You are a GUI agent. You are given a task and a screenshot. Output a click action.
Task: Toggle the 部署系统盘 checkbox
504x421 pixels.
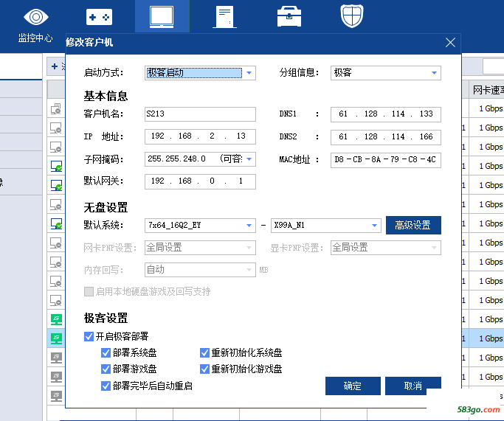(106, 352)
